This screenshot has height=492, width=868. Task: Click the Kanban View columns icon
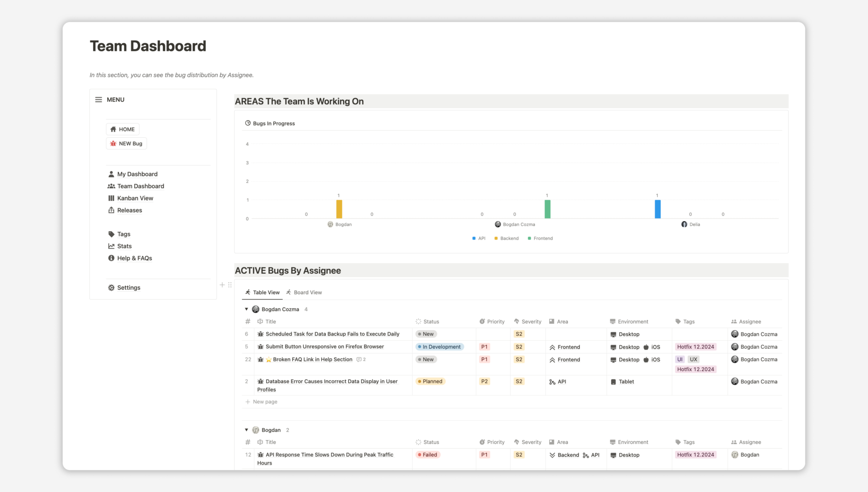111,198
